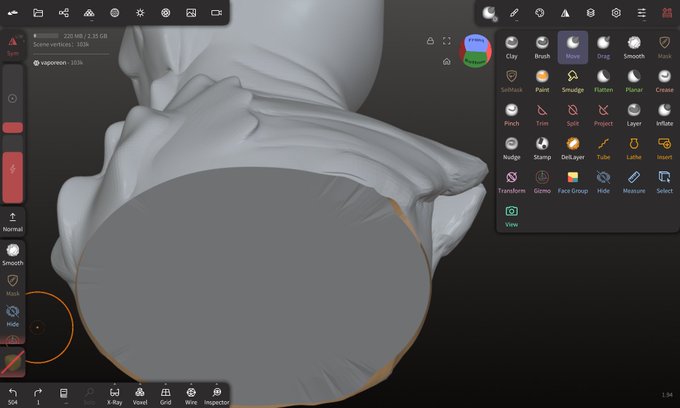The width and height of the screenshot is (680, 408).
Task: Pick the Measure tool
Action: [634, 182]
